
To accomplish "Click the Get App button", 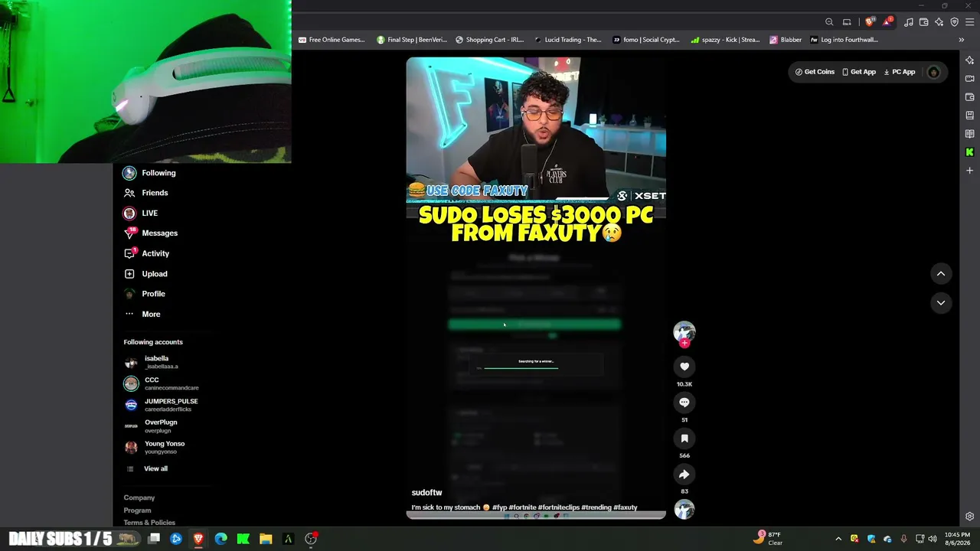I will pyautogui.click(x=859, y=72).
